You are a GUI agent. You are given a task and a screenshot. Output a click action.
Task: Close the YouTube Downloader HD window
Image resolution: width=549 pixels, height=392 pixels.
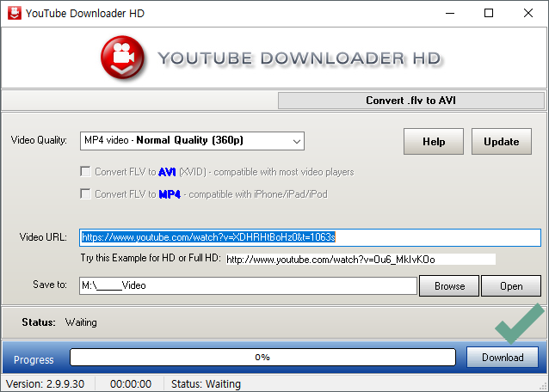[x=528, y=13]
